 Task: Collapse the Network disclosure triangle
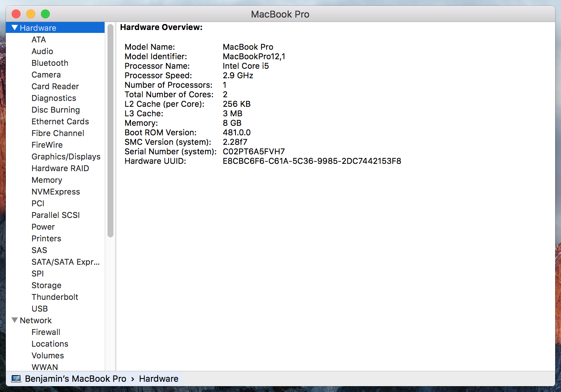click(15, 320)
